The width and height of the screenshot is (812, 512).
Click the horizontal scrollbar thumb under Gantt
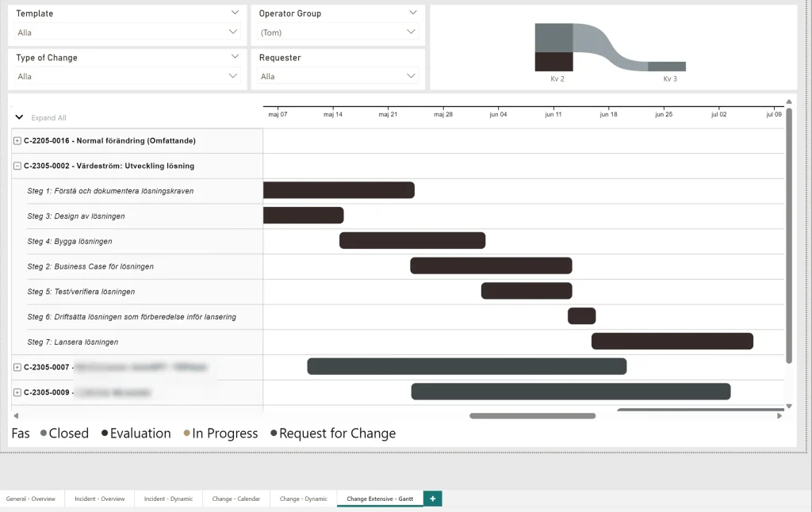pos(521,415)
